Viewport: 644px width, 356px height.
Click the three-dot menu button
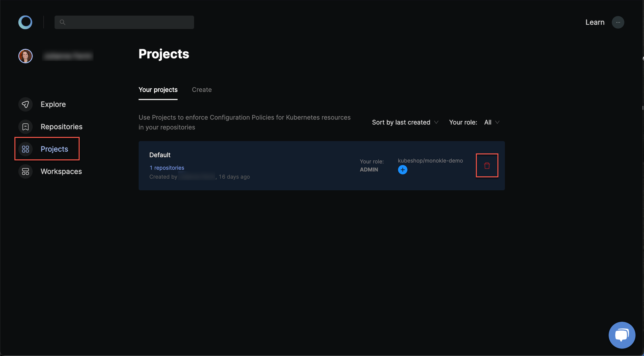618,22
